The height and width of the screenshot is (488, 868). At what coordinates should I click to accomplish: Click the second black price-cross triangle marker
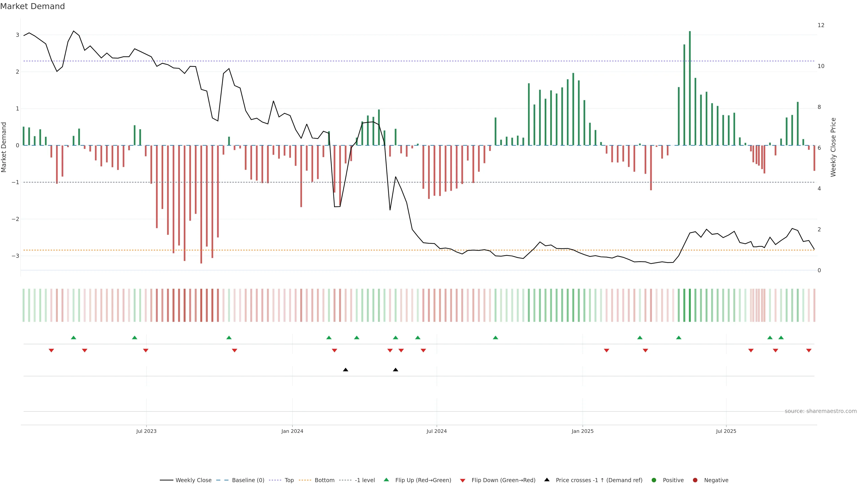click(396, 370)
